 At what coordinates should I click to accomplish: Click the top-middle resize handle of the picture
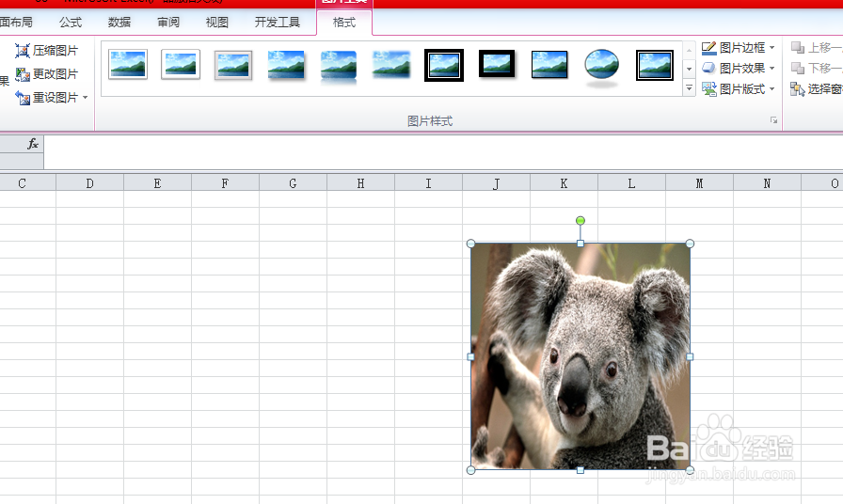coord(581,244)
